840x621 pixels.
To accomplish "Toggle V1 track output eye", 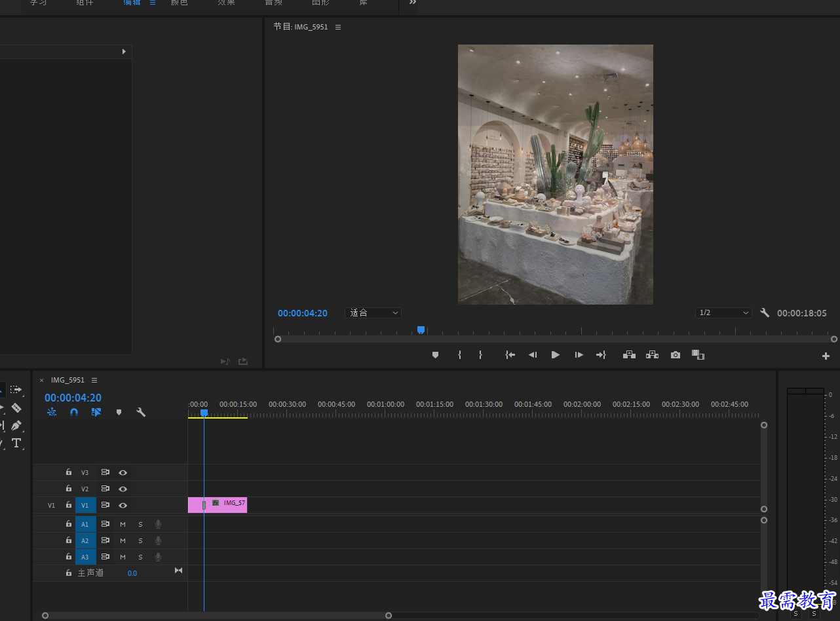I will pos(123,505).
